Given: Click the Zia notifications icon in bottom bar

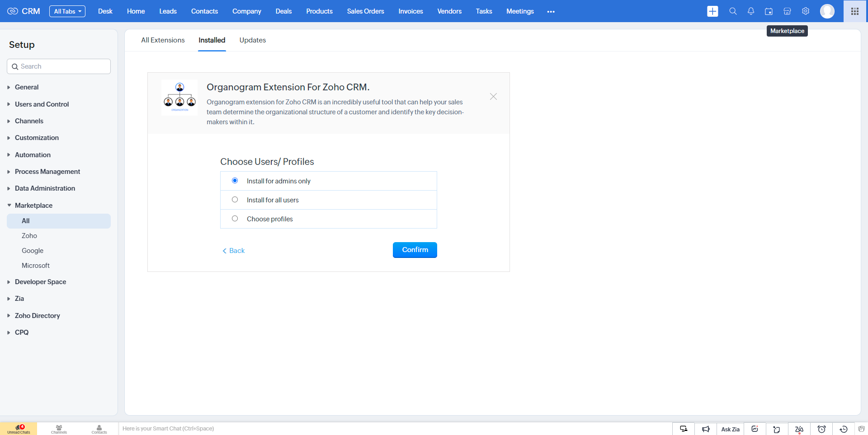Looking at the screenshot, I should pyautogui.click(x=799, y=429).
